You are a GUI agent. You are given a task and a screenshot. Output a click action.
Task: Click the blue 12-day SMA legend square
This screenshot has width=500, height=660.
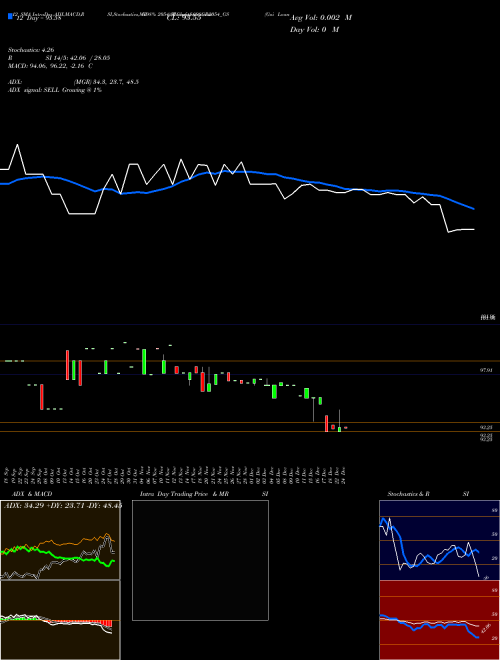point(10,16)
